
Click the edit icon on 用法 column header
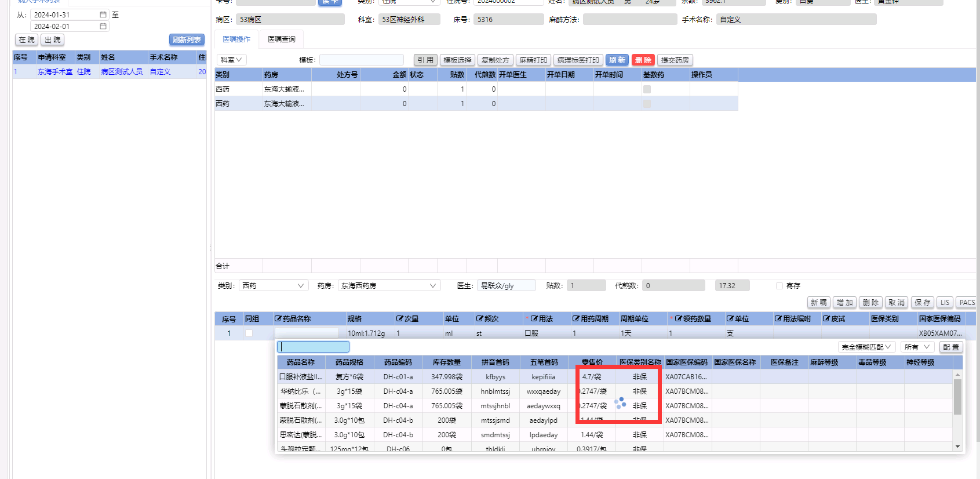(534, 319)
